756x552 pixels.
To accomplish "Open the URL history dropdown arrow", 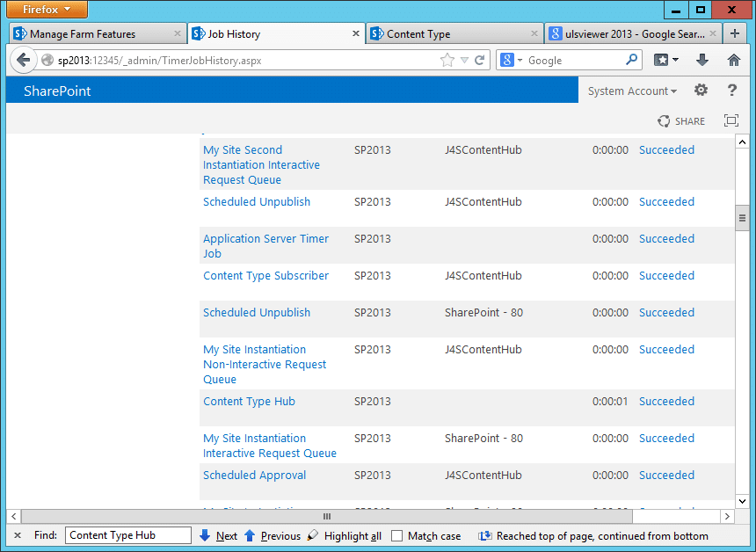I will [464, 61].
